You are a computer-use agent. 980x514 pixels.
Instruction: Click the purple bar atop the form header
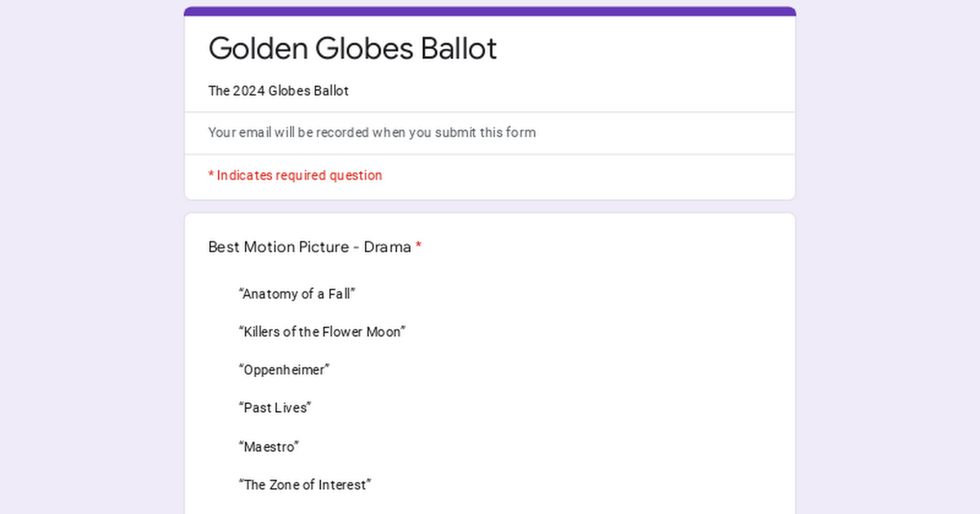(x=490, y=11)
